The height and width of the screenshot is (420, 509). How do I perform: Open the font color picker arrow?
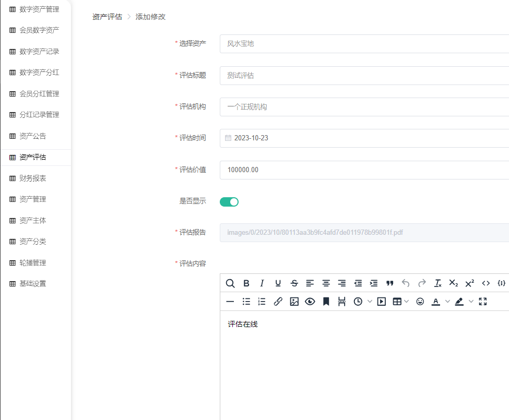(447, 302)
